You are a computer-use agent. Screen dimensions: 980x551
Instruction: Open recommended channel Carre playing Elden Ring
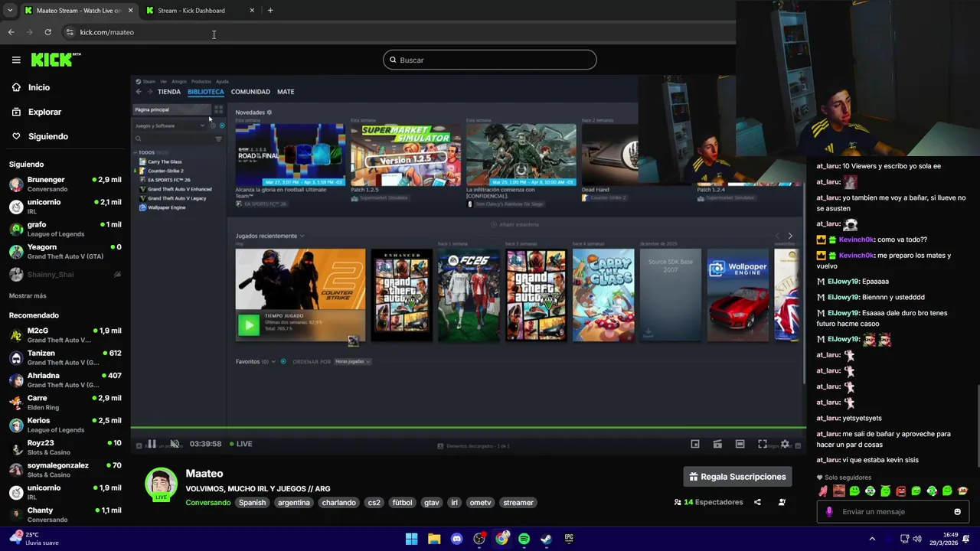pos(65,403)
